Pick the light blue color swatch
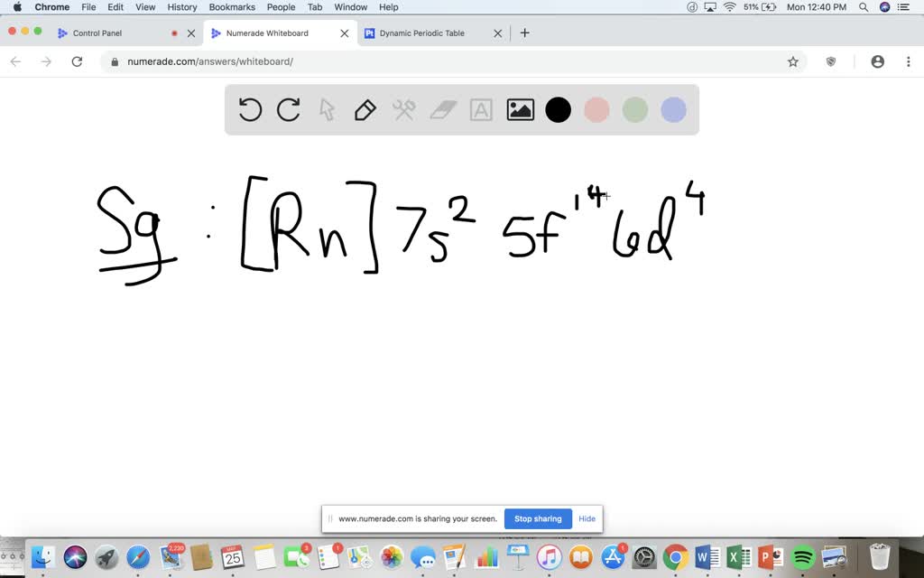Screen dimensions: 924x578 pyautogui.click(x=673, y=110)
